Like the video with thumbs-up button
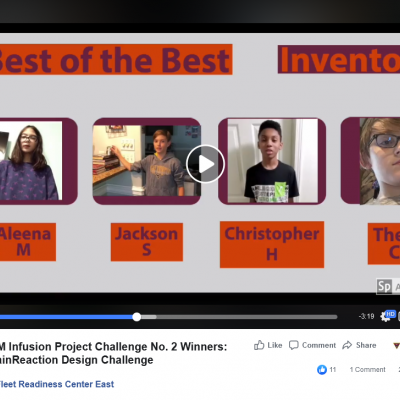The width and height of the screenshot is (400, 400). [x=268, y=345]
